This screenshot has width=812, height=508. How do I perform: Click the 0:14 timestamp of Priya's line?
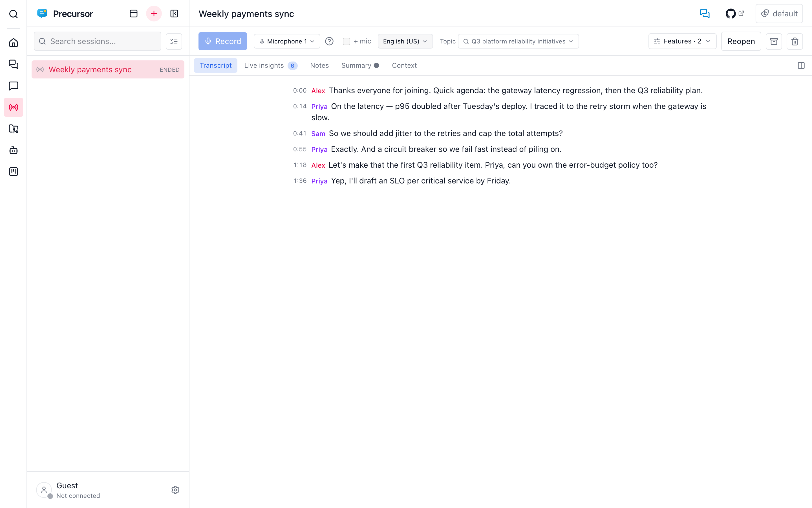(x=300, y=106)
